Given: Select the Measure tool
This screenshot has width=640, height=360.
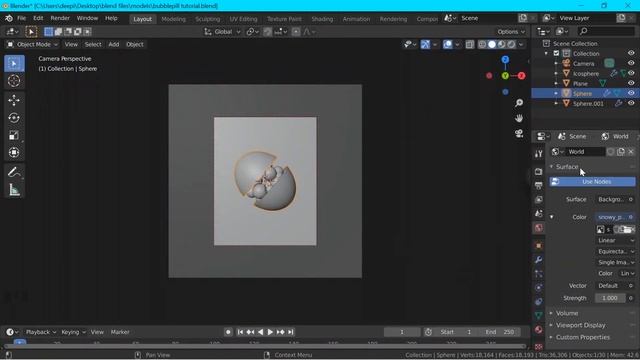Looking at the screenshot, I should pyautogui.click(x=14, y=190).
